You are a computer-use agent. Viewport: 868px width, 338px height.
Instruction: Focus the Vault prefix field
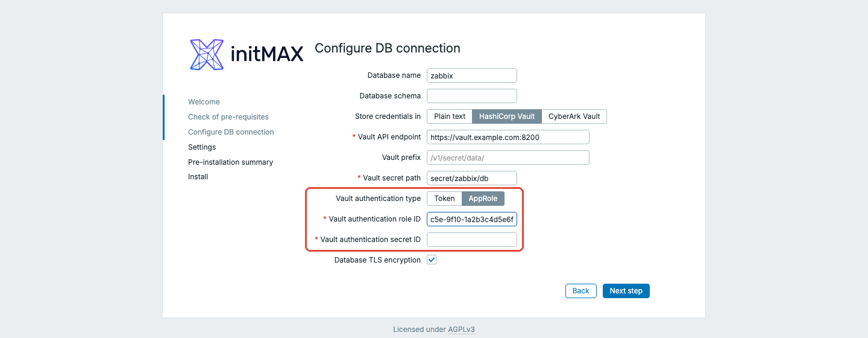(508, 158)
